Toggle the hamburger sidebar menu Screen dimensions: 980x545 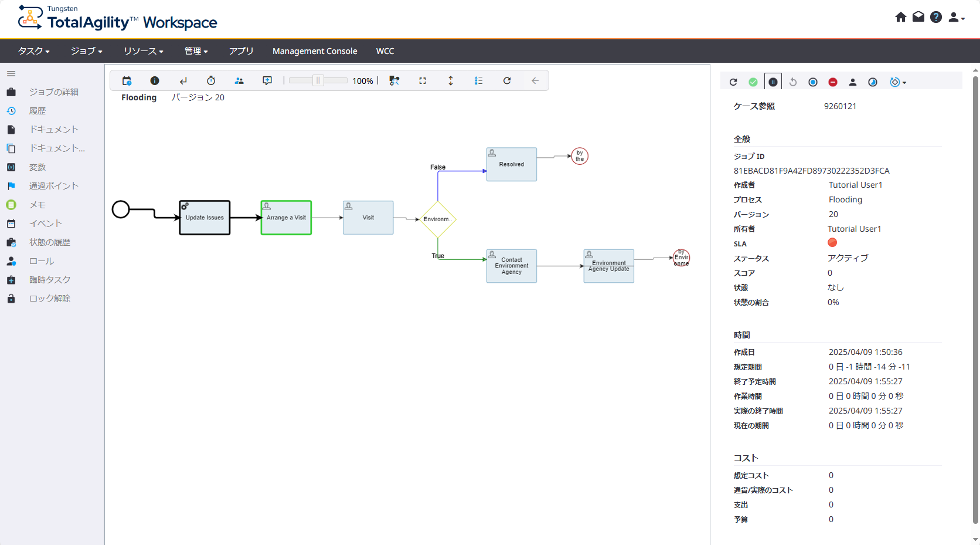coord(11,74)
